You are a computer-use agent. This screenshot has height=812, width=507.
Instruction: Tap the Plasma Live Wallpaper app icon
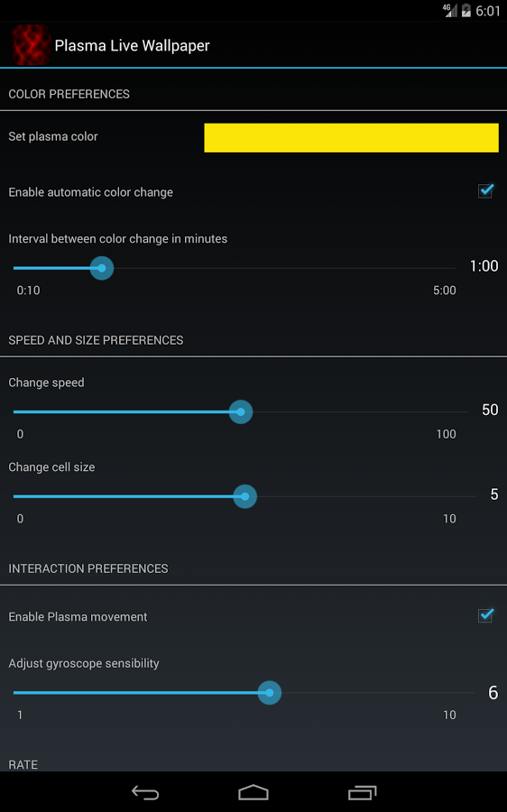pos(31,45)
